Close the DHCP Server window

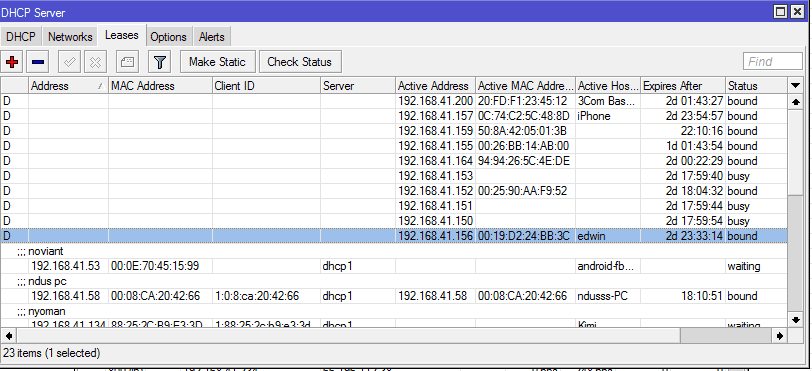(x=797, y=11)
